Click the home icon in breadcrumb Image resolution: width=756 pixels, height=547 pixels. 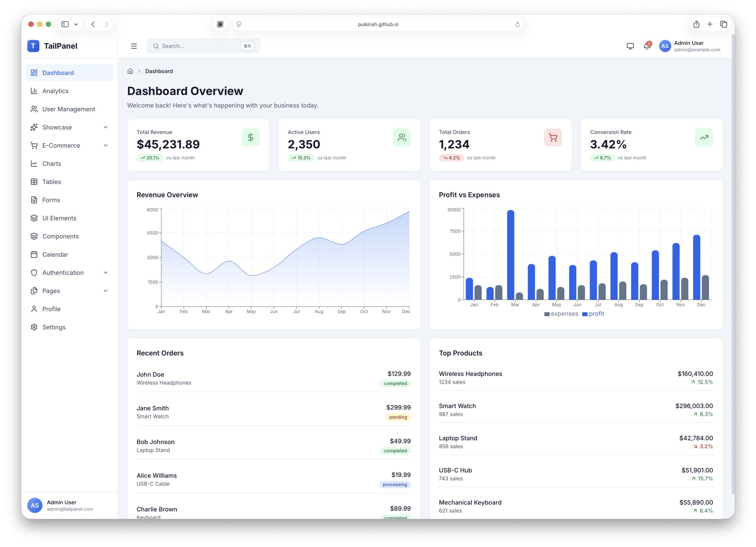pos(130,71)
